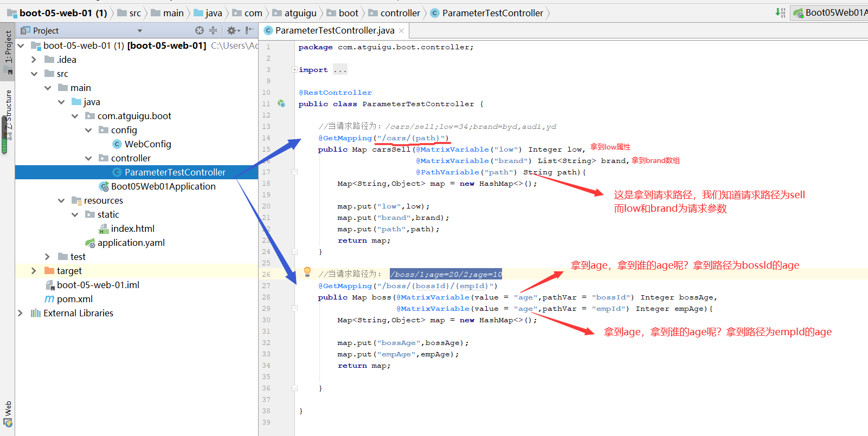Click the "/cars/{path}" mapping string
This screenshot has width=868, height=436.
(x=411, y=138)
